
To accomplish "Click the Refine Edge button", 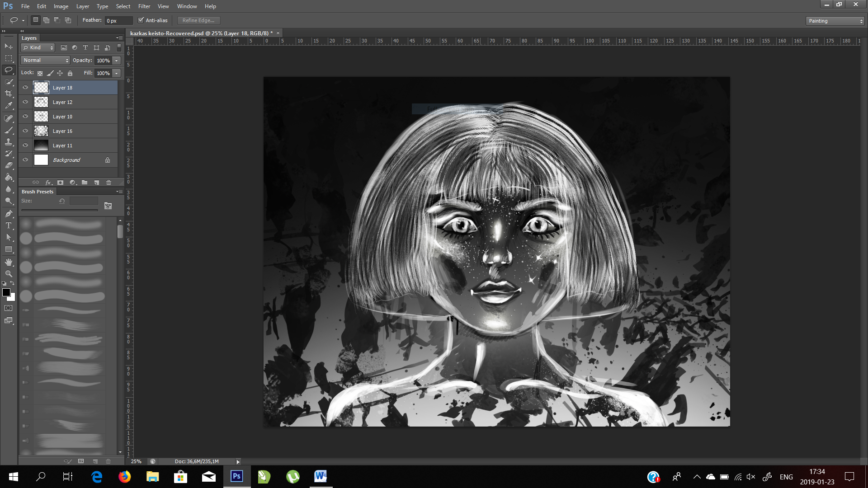I will pyautogui.click(x=198, y=20).
